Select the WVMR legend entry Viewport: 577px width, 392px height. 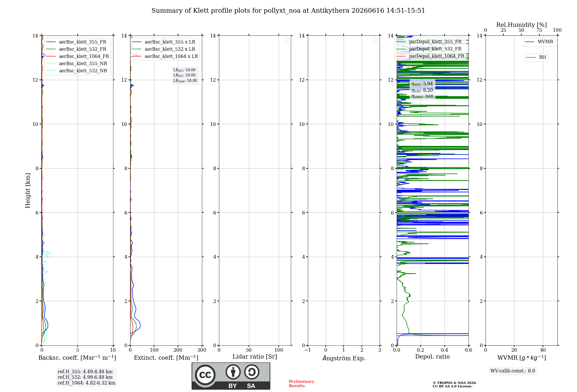pyautogui.click(x=539, y=42)
